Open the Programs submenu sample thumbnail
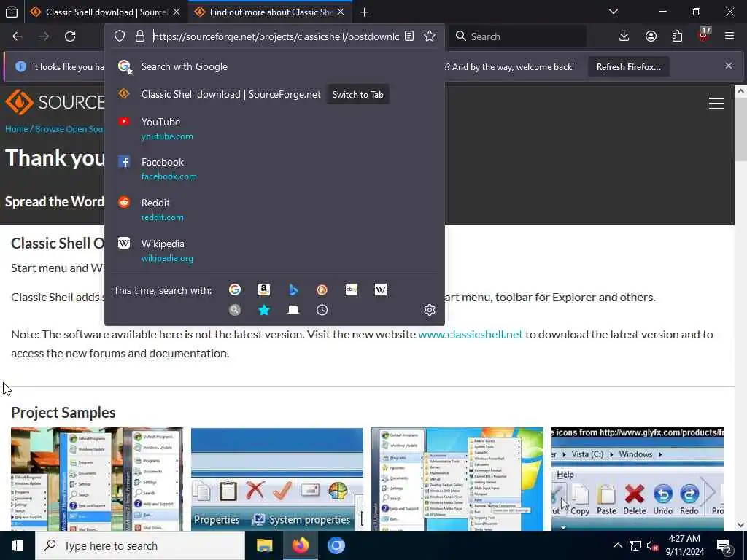 coord(457,479)
